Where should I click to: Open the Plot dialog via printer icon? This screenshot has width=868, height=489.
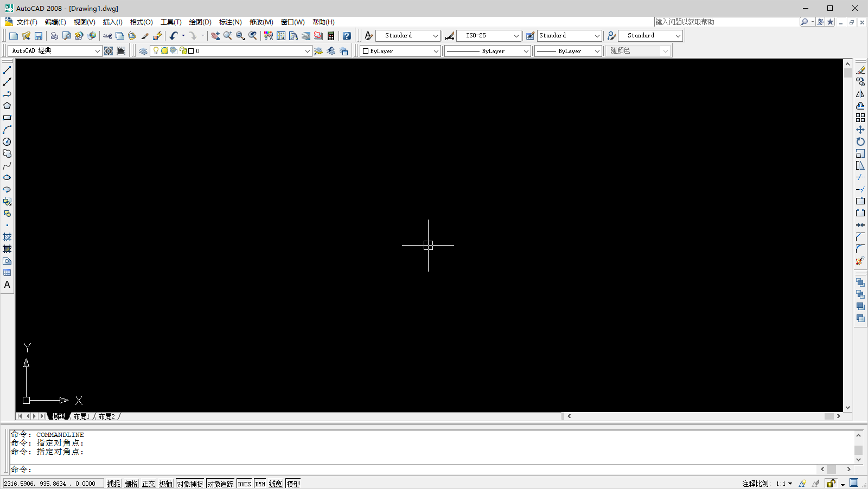(x=54, y=35)
